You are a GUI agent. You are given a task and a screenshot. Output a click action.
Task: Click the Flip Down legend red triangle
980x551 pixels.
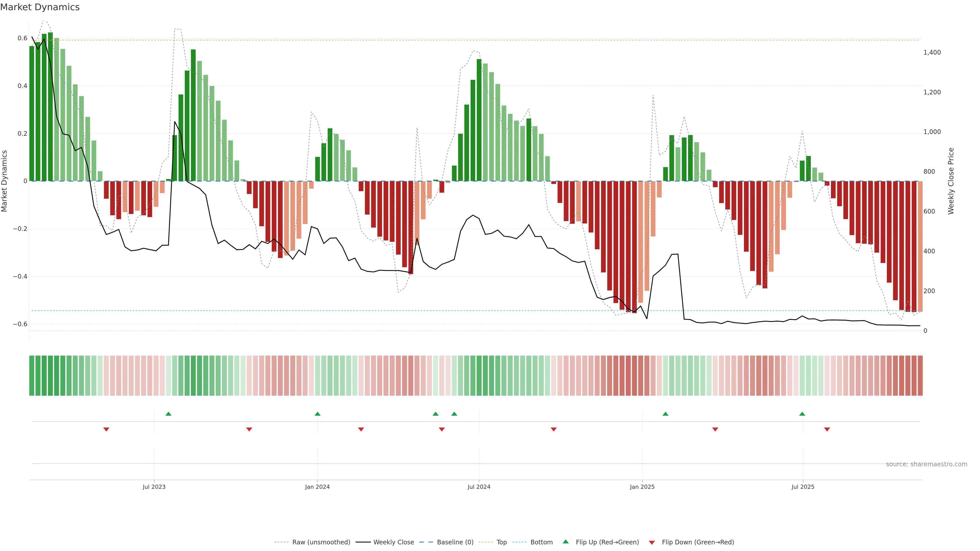[652, 543]
